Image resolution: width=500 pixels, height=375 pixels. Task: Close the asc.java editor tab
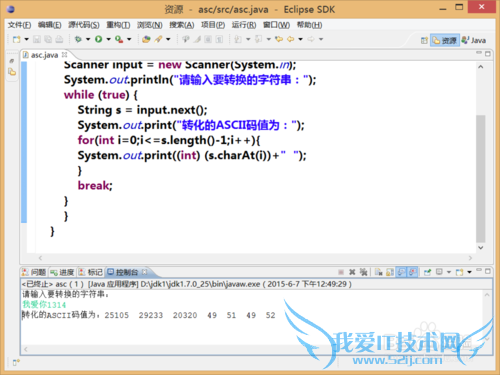(x=64, y=54)
